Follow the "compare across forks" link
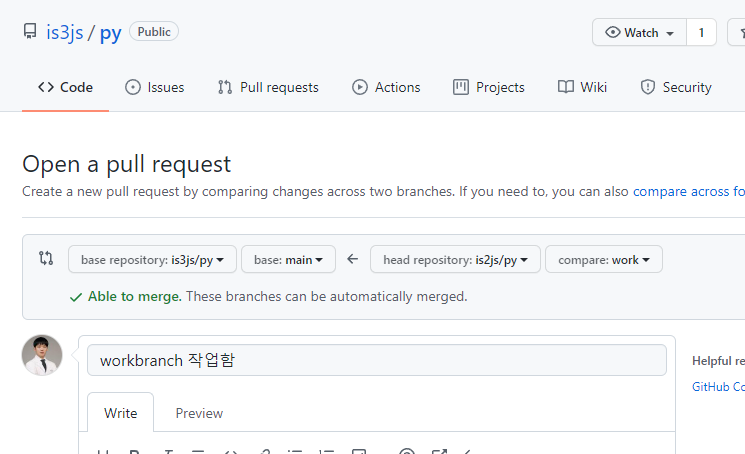The image size is (745, 454). tap(689, 191)
